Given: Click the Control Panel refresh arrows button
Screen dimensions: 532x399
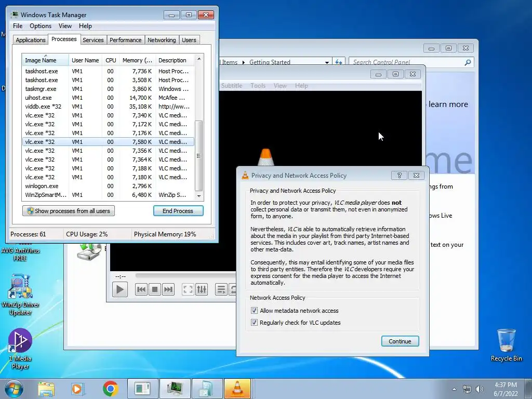Looking at the screenshot, I should click(x=338, y=62).
